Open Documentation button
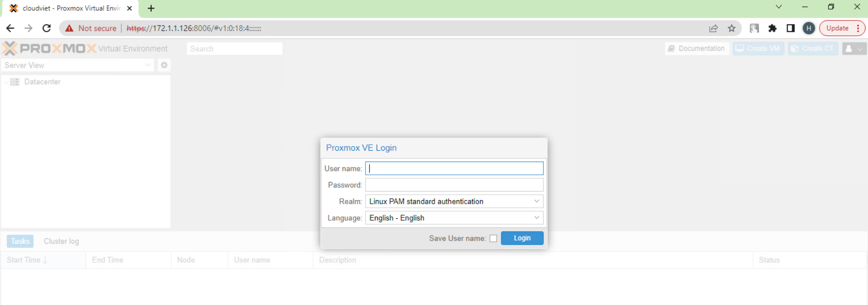 click(x=697, y=49)
